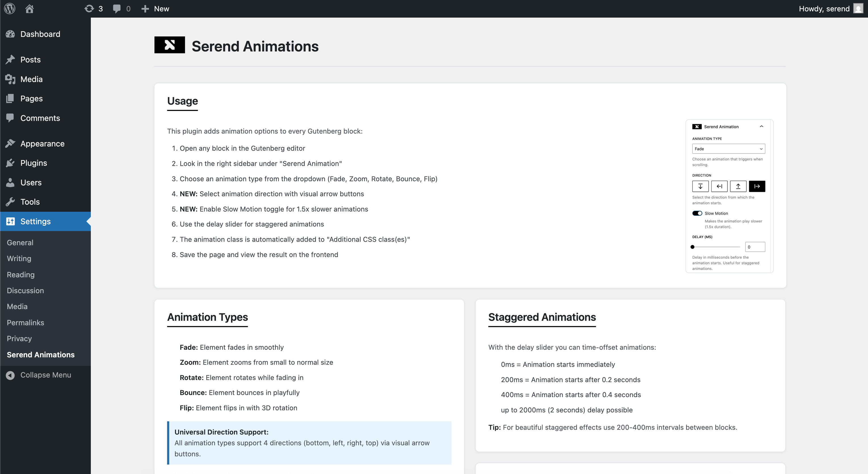Screen dimensions: 868x474
Task: Click the Delay (ms) slider handle
Action: click(693, 247)
